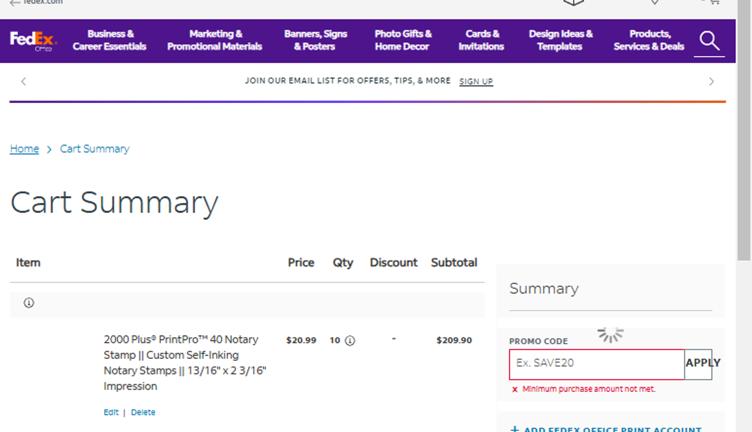The width and height of the screenshot is (752, 432).
Task: Open the search magnifier icon
Action: pos(709,41)
